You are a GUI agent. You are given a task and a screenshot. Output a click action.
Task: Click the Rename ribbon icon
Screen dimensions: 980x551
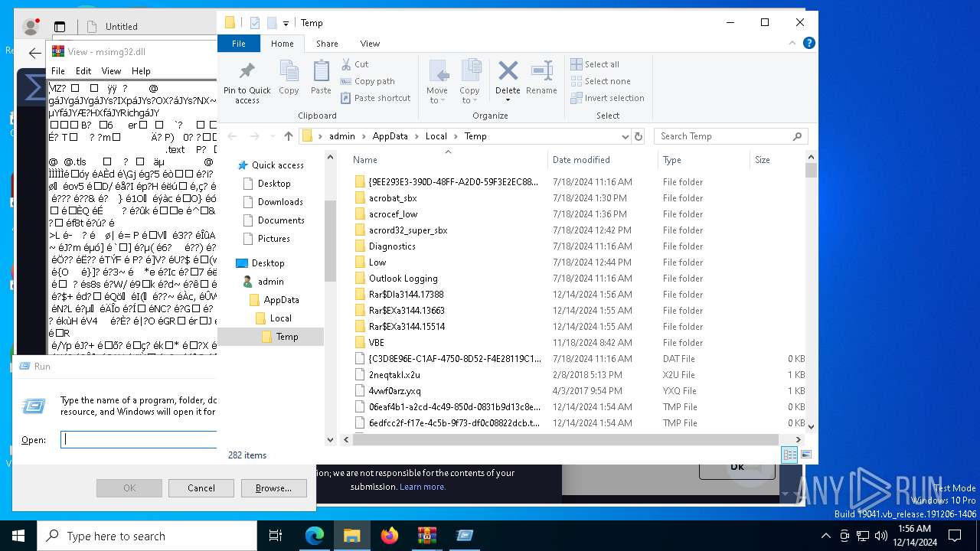click(x=541, y=78)
